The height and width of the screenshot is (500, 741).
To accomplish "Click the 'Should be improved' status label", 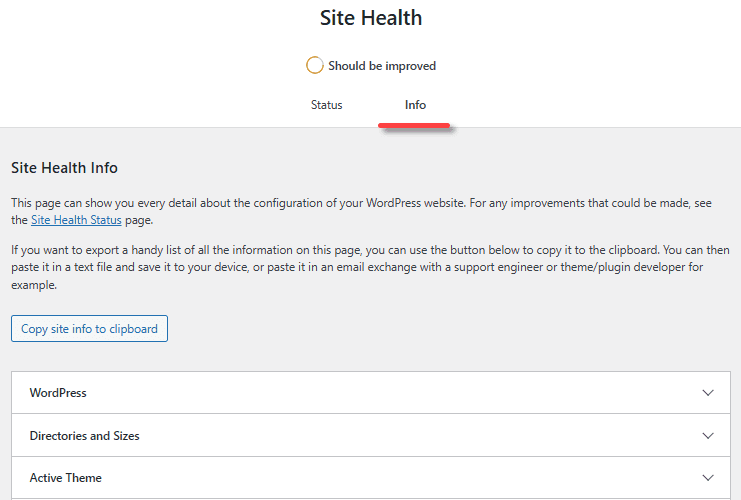I will coord(382,66).
